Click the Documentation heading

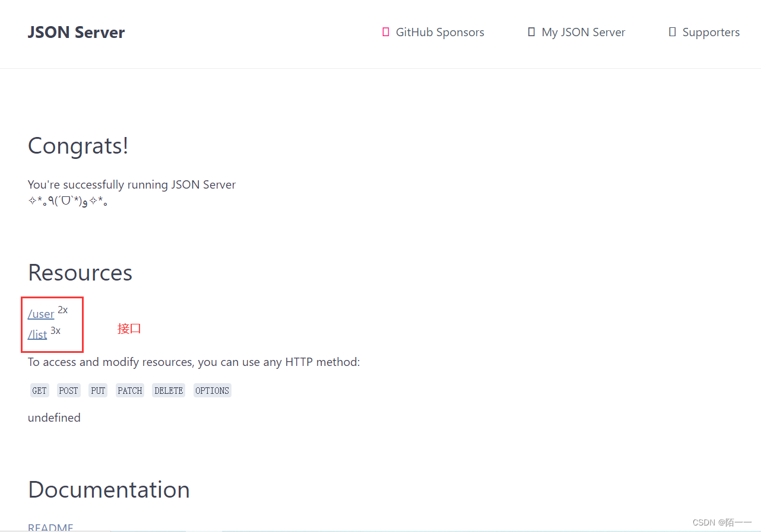tap(109, 489)
